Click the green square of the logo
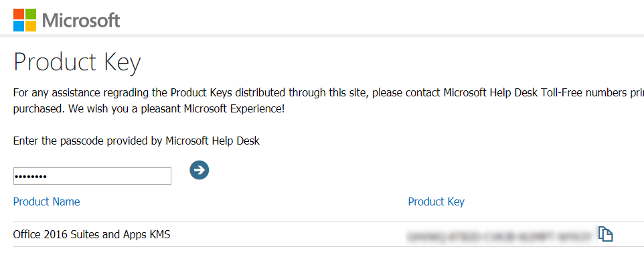This screenshot has width=644, height=253. point(31,14)
